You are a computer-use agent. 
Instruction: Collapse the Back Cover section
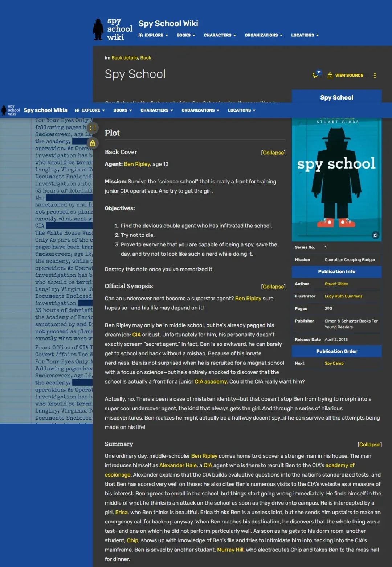[x=273, y=153]
